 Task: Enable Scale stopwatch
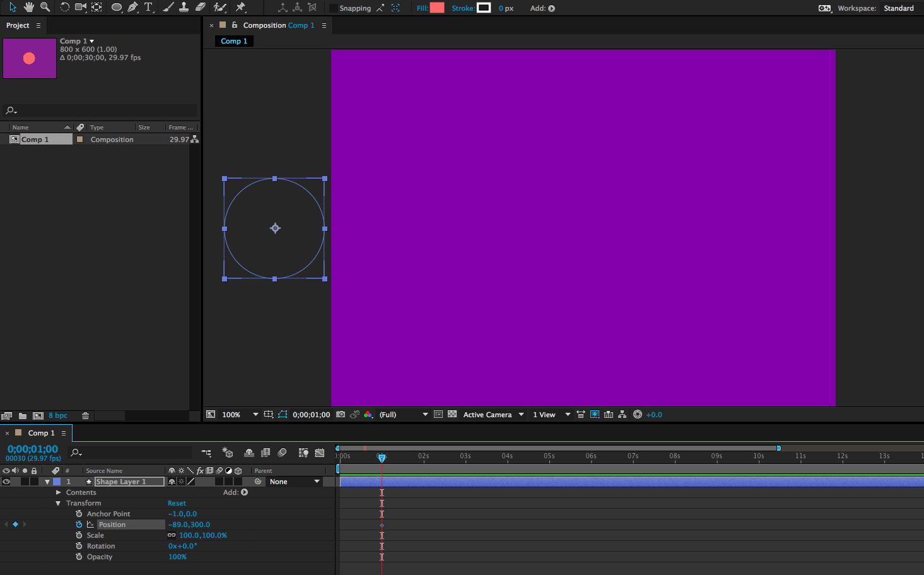tap(79, 535)
